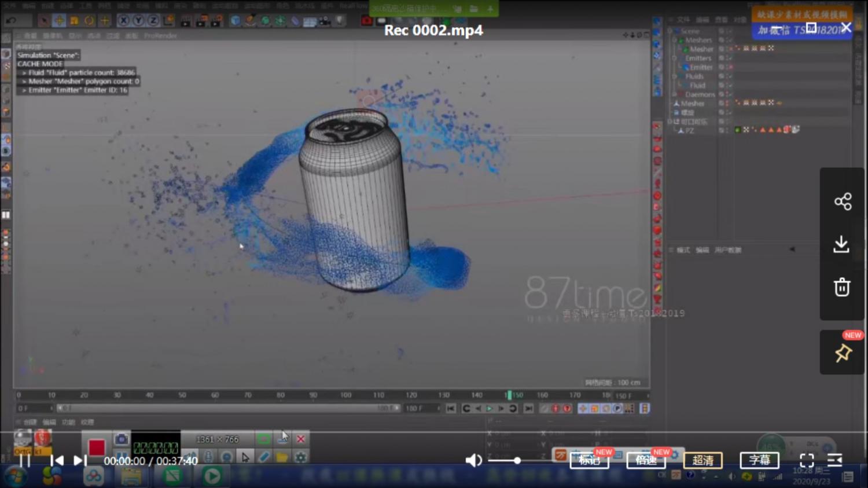Select the Emitter object in the tree
The width and height of the screenshot is (868, 488).
[701, 67]
